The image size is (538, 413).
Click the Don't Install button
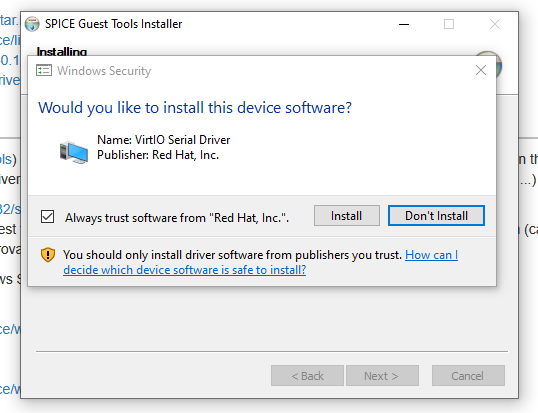coord(436,216)
